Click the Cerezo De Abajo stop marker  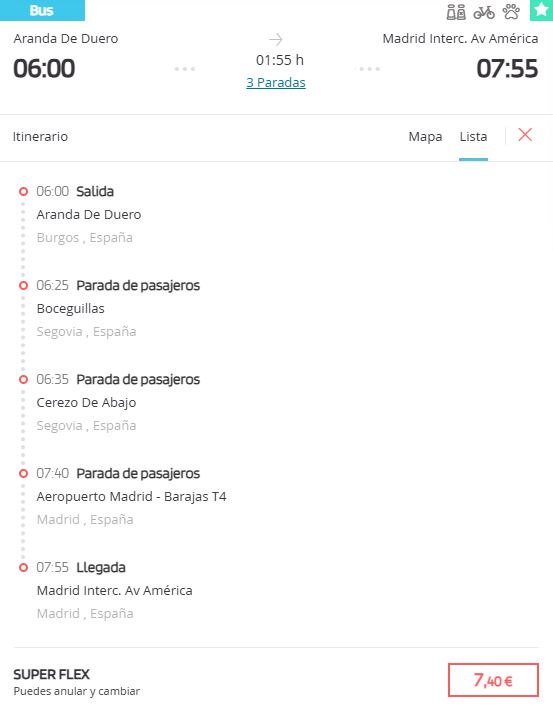(x=23, y=379)
